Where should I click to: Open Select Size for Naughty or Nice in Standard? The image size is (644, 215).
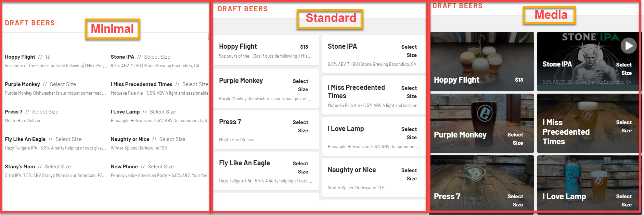[x=409, y=175]
